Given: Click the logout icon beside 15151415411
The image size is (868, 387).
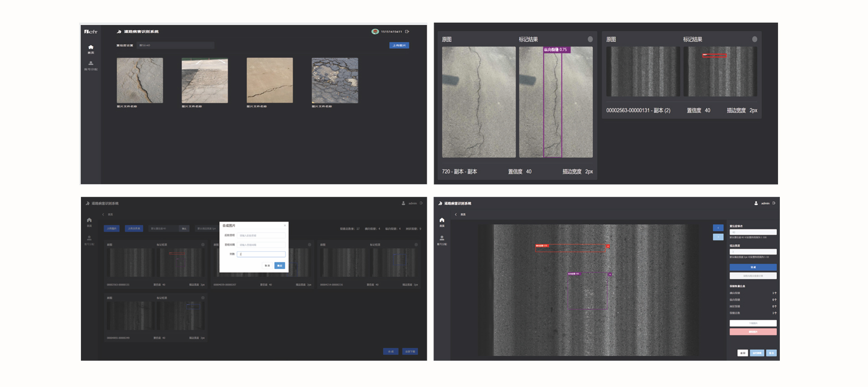Looking at the screenshot, I should [x=407, y=32].
